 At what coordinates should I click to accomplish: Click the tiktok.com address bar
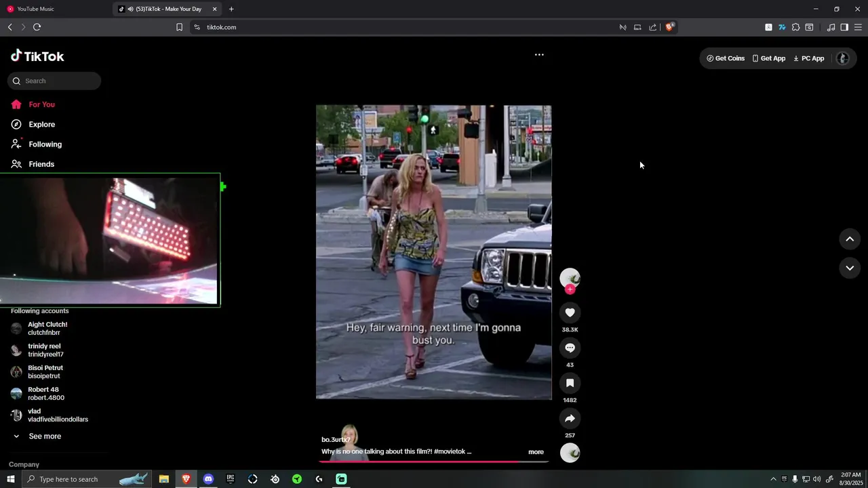coord(407,27)
